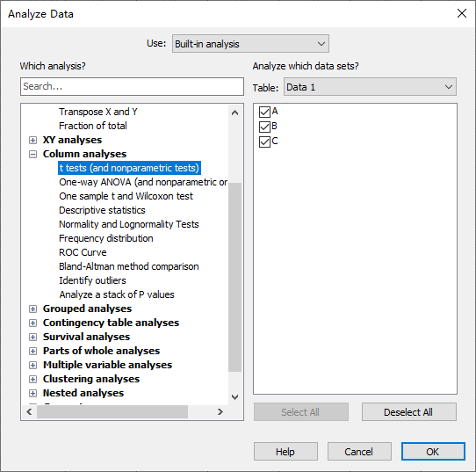Expand the Nested analyses plus icon
The width and height of the screenshot is (476, 472).
32,394
